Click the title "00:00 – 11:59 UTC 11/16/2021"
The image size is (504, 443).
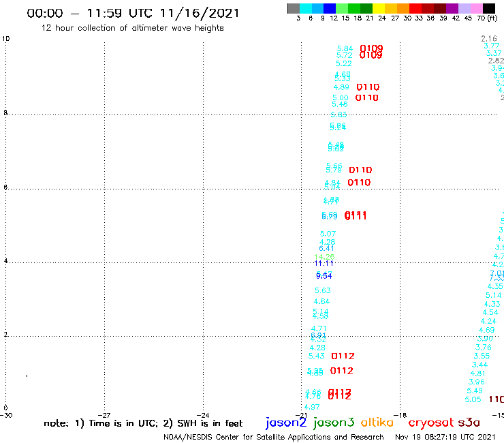(x=133, y=13)
